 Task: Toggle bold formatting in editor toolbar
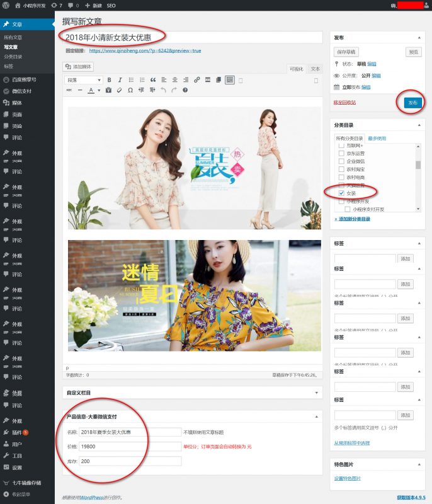tap(109, 80)
